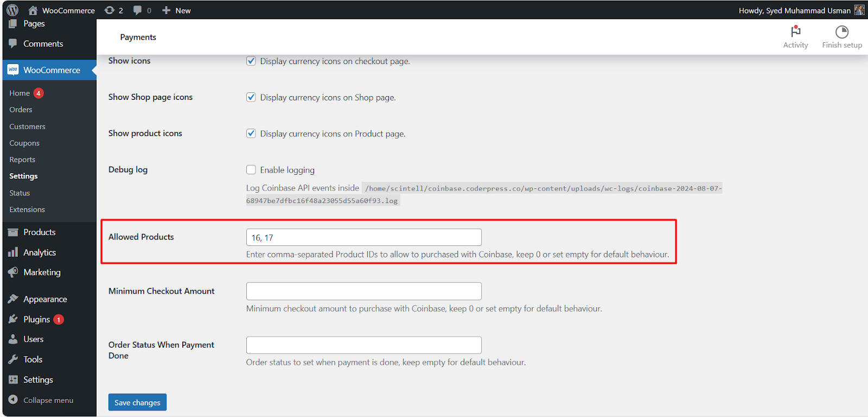Click the Tools wrench icon
Image resolution: width=868 pixels, height=417 pixels.
(13, 359)
